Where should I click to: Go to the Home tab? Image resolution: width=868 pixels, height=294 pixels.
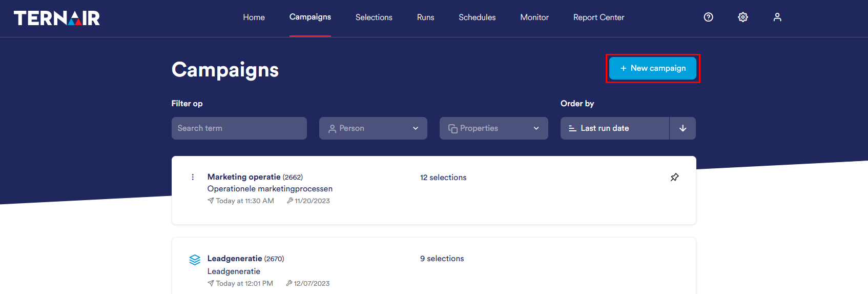tap(254, 17)
